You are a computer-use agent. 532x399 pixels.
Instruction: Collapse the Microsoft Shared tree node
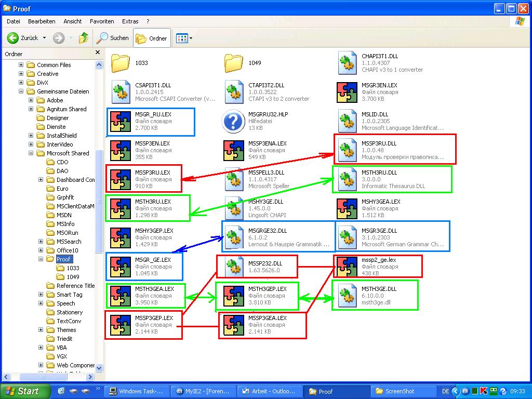[31, 153]
